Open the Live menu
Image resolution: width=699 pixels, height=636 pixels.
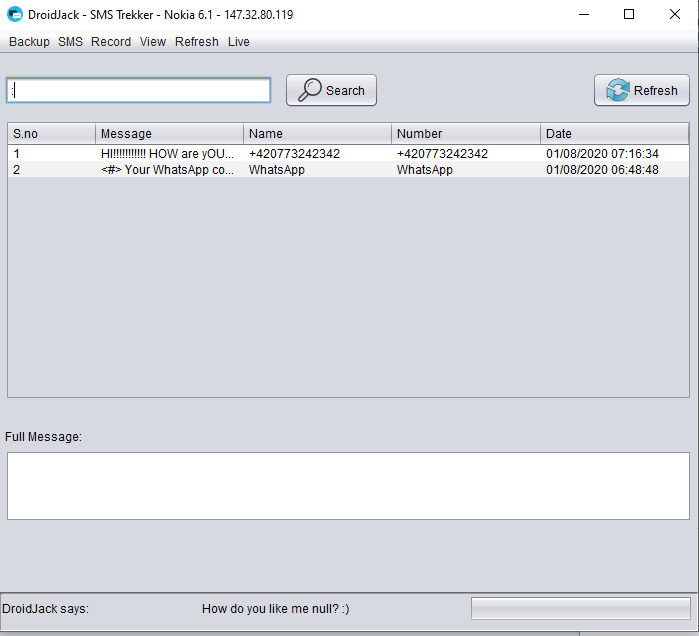(238, 41)
